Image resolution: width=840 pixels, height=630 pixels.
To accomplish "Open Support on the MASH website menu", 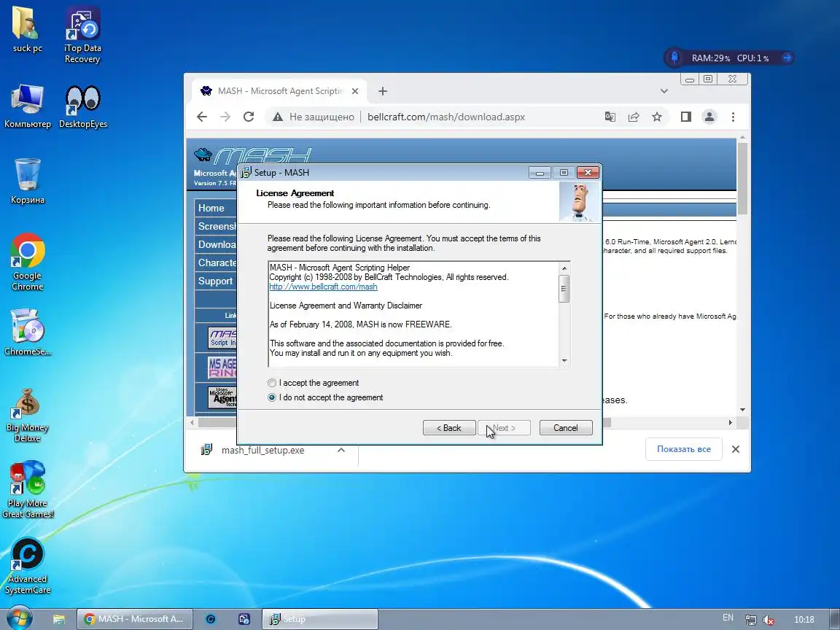I will click(x=215, y=281).
